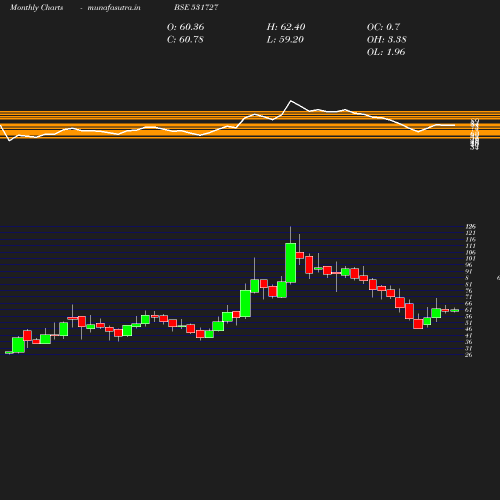Click the 71 price axis label
500x500 pixels.
pyautogui.click(x=469, y=297)
